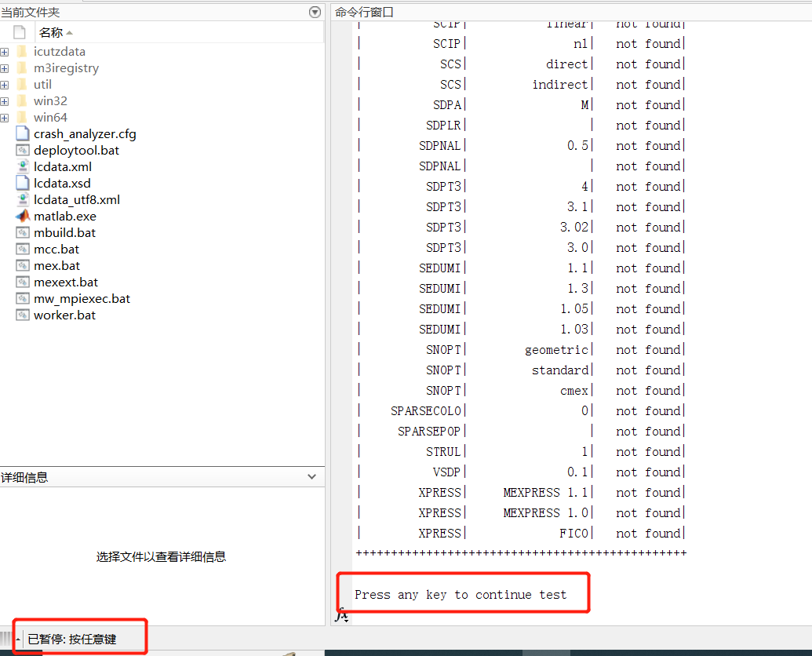Select the worker.bat file icon

pyautogui.click(x=24, y=315)
